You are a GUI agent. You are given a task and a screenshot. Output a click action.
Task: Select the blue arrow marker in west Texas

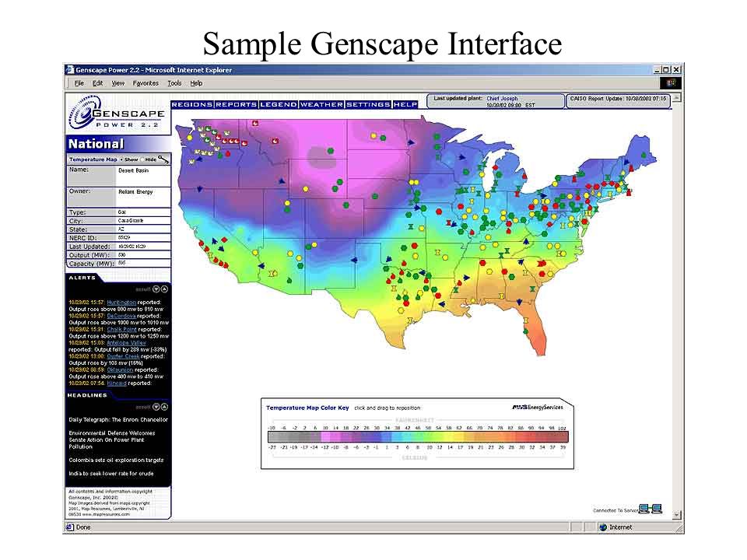[353, 260]
